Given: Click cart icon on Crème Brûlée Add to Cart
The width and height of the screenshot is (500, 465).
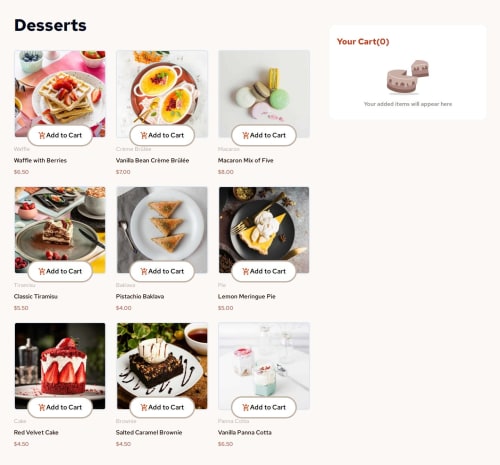Looking at the screenshot, I should click(144, 135).
